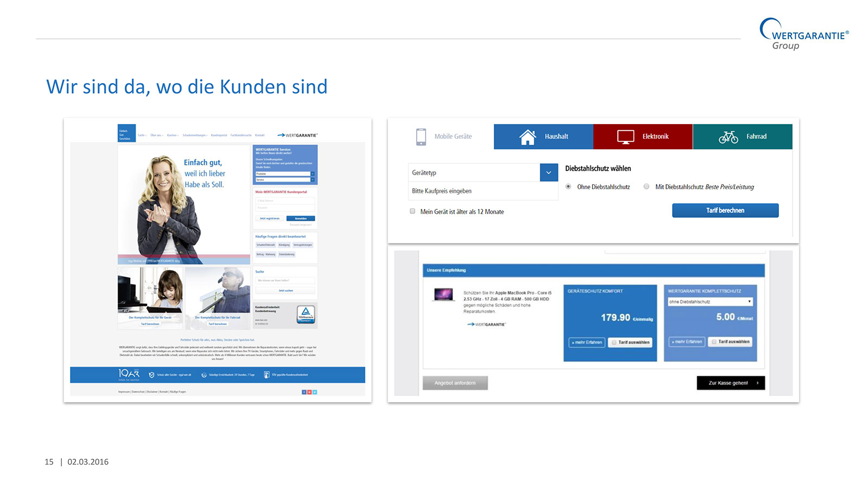
Task: Click the WERTGARANTIE Group logo
Action: [803, 34]
